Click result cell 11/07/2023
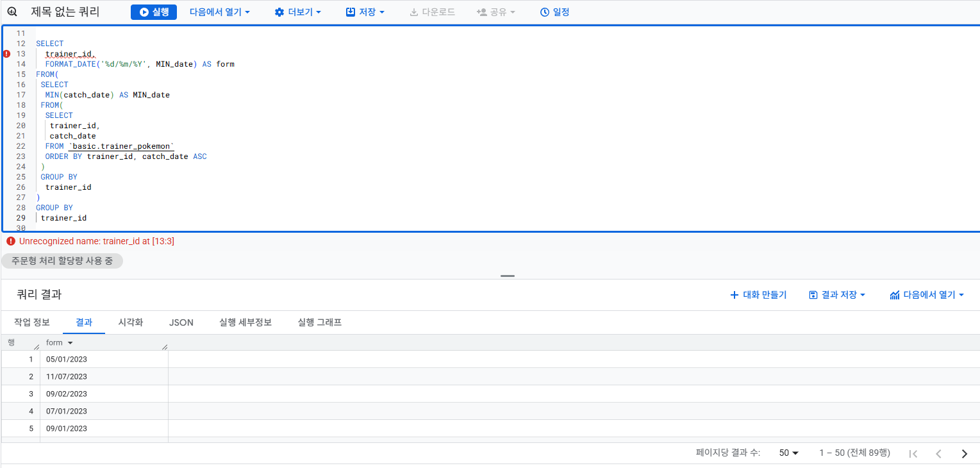The height and width of the screenshot is (468, 980). pos(104,376)
